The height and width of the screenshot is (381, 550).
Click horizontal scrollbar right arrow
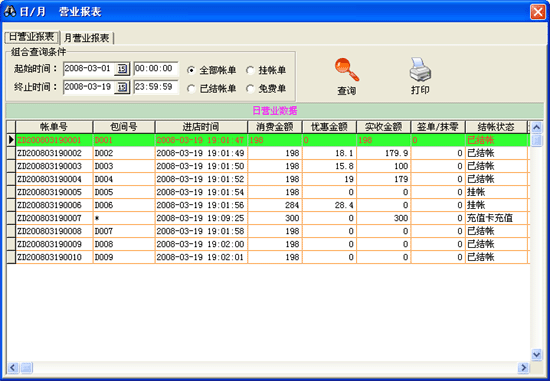point(523,368)
